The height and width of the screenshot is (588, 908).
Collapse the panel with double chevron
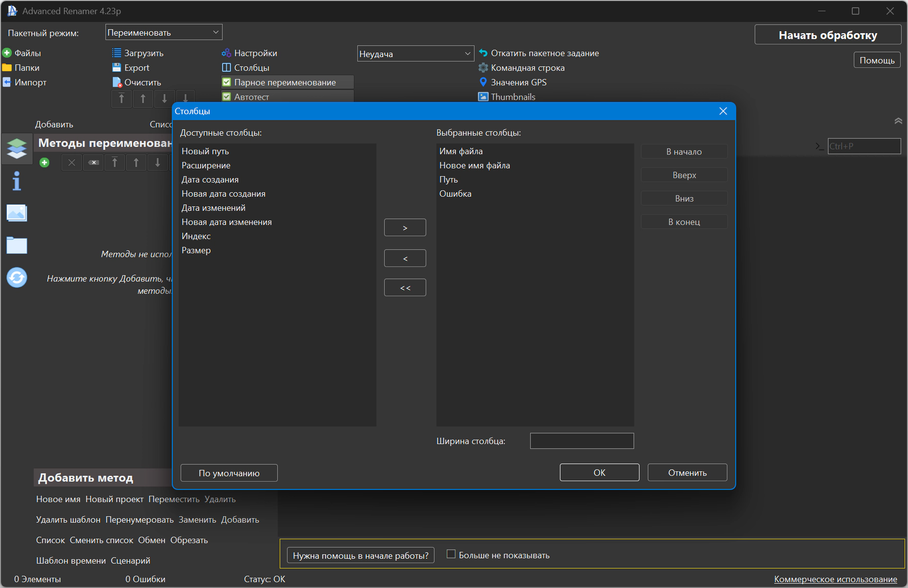(x=898, y=121)
